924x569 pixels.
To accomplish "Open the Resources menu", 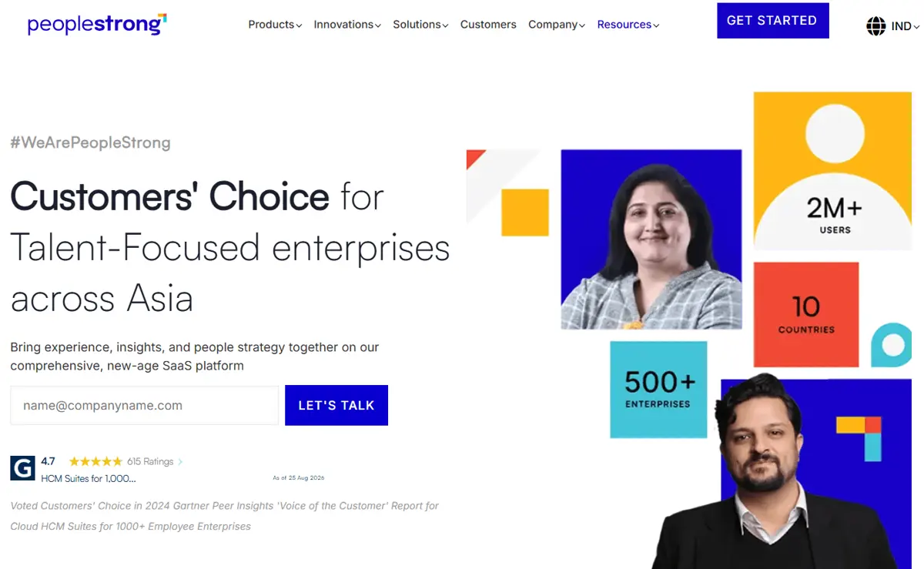I will pos(628,25).
